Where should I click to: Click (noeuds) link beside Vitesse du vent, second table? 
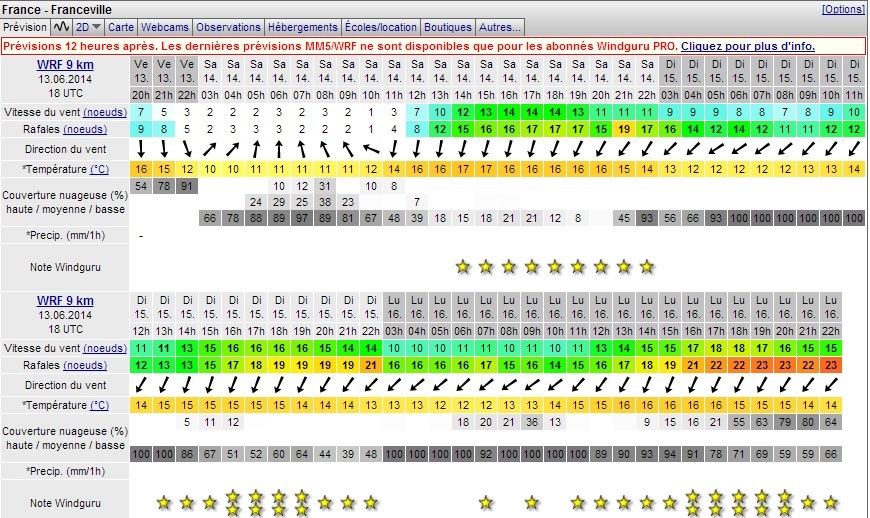point(105,348)
